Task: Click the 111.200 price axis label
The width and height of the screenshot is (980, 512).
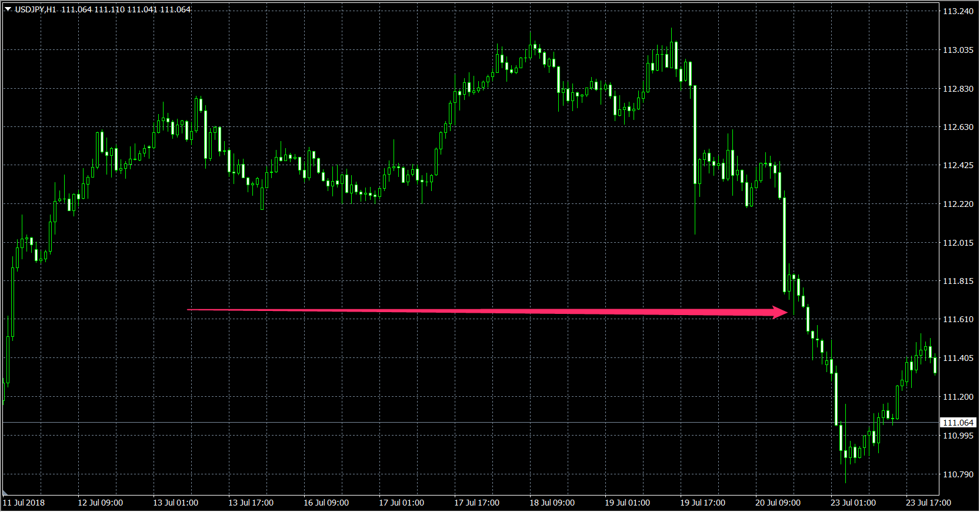Action: (958, 397)
